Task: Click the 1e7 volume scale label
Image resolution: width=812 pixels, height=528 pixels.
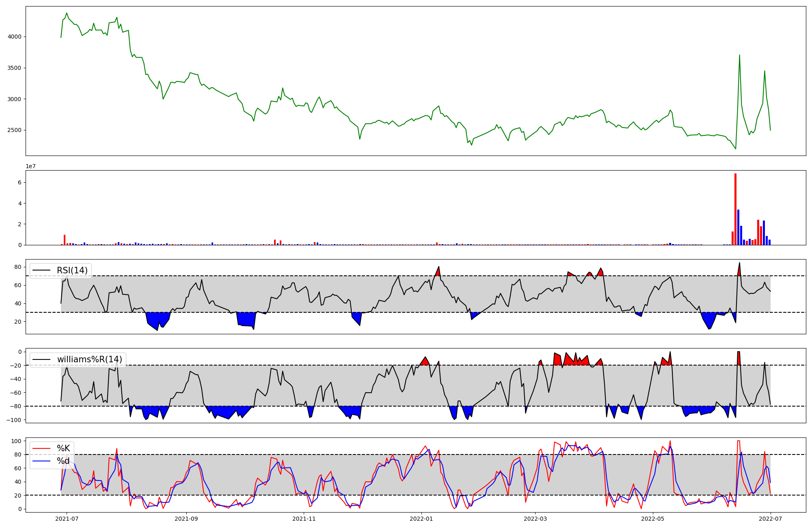Action: 32,167
